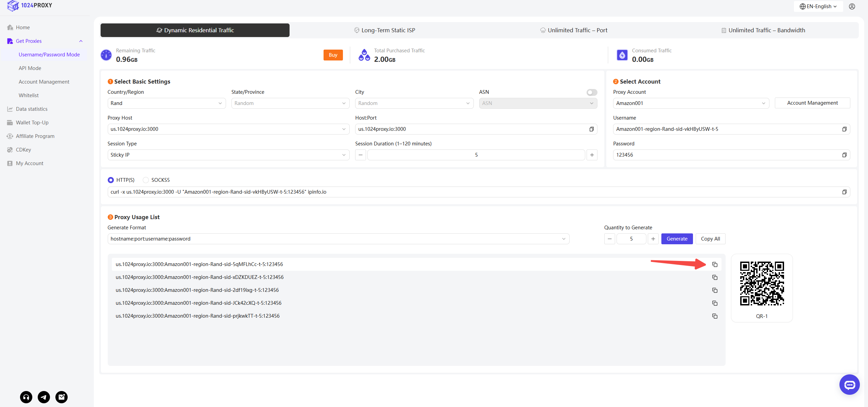Open the user profile icon

point(852,6)
